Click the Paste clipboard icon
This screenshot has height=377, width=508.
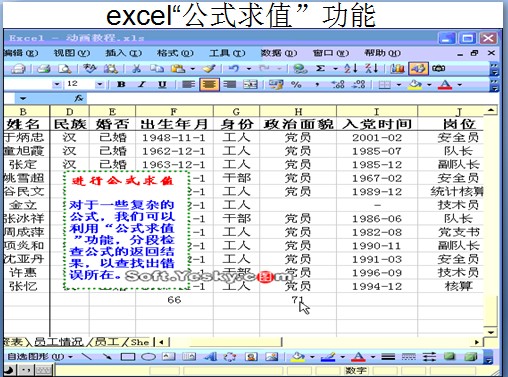pyautogui.click(x=178, y=69)
